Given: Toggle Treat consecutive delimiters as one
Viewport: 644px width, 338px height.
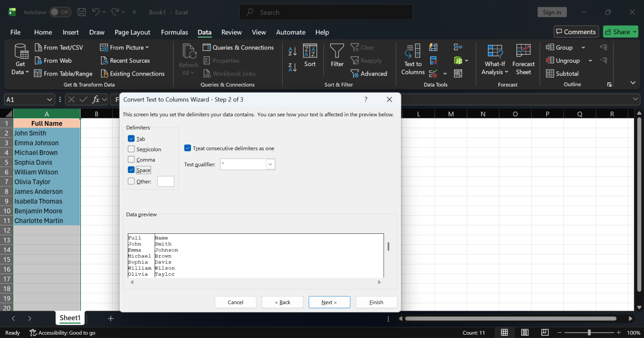Looking at the screenshot, I should pyautogui.click(x=188, y=148).
